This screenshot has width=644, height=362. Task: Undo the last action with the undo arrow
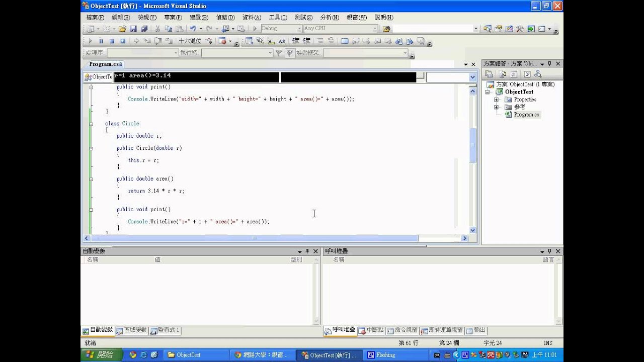point(193,29)
